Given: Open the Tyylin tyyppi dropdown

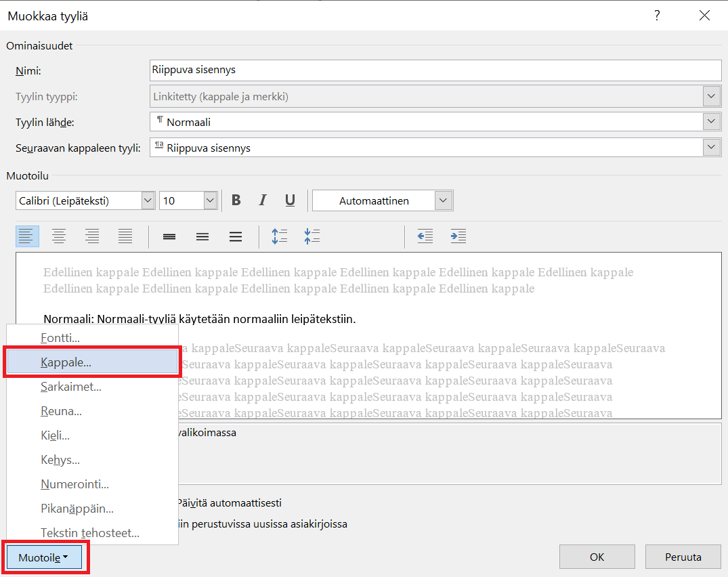Looking at the screenshot, I should pyautogui.click(x=711, y=96).
